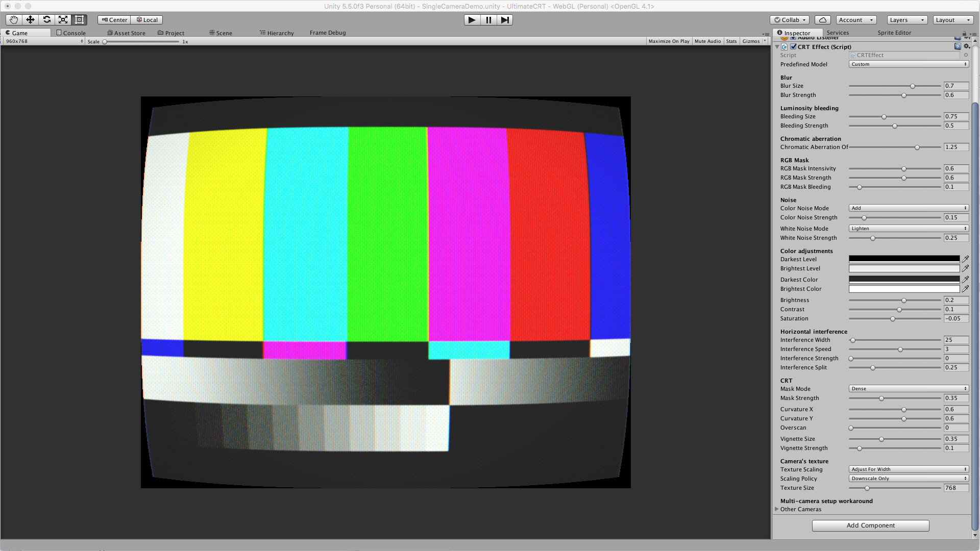
Task: Switch to the Console tab
Action: (71, 33)
